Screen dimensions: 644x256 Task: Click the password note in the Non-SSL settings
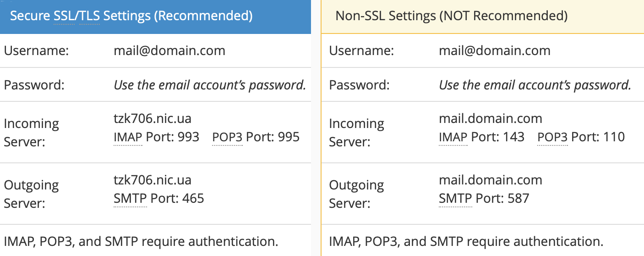point(535,85)
